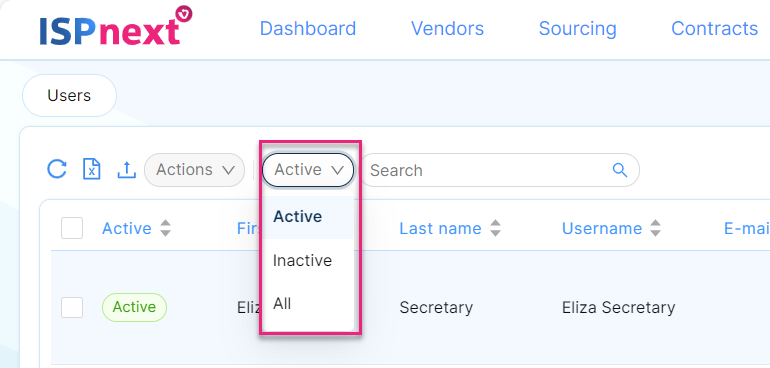Click the Users breadcrumb button
The image size is (770, 368).
(69, 95)
